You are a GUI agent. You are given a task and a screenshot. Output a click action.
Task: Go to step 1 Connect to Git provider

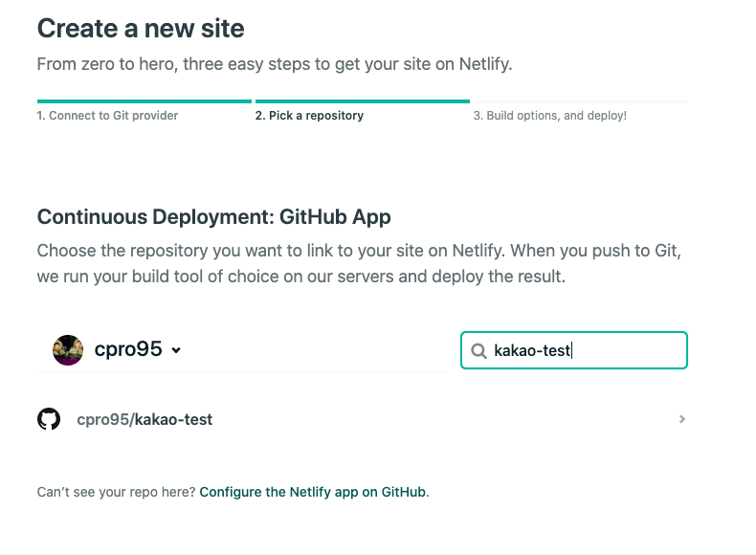click(x=107, y=116)
